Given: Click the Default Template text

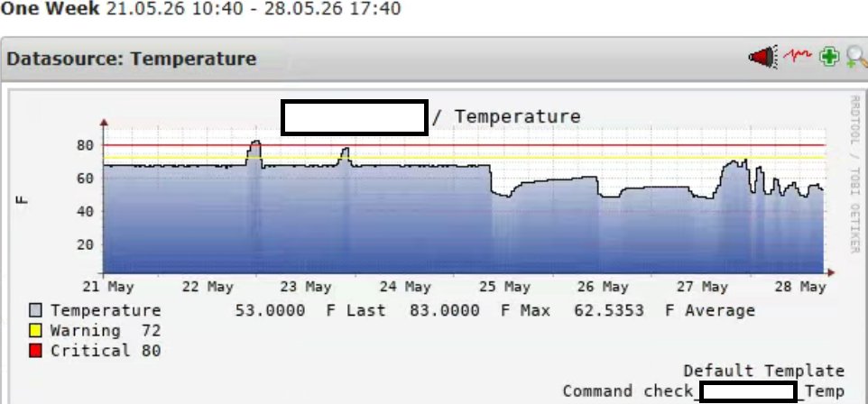Looking at the screenshot, I should [764, 371].
